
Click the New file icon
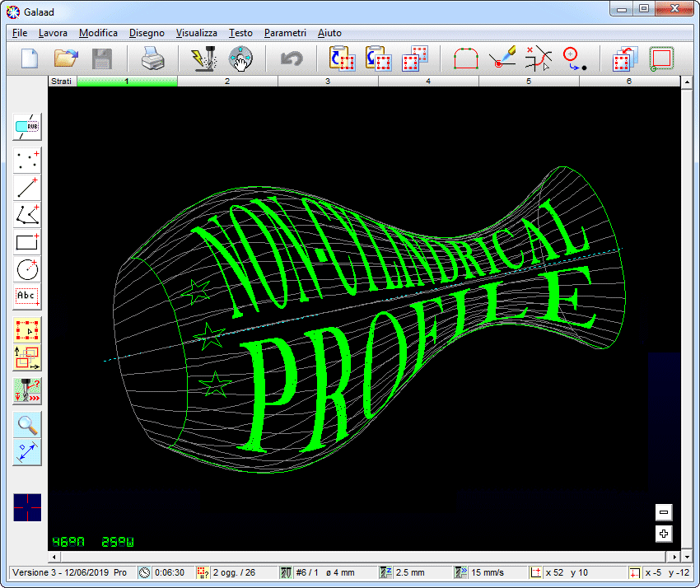[30, 59]
